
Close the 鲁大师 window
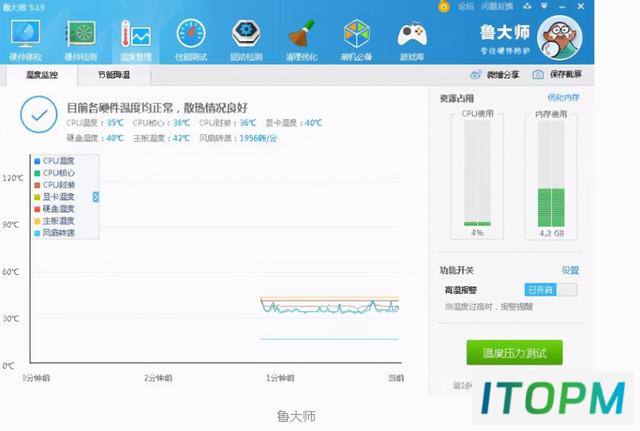[581, 7]
